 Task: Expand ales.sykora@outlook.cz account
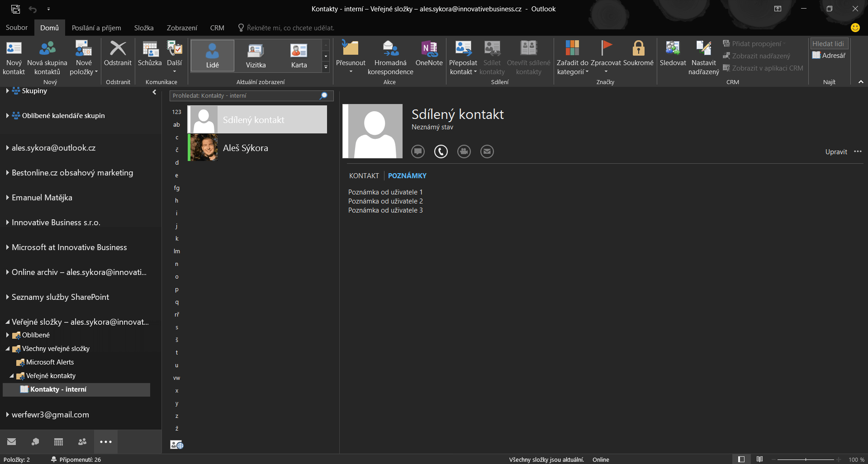pos(8,148)
